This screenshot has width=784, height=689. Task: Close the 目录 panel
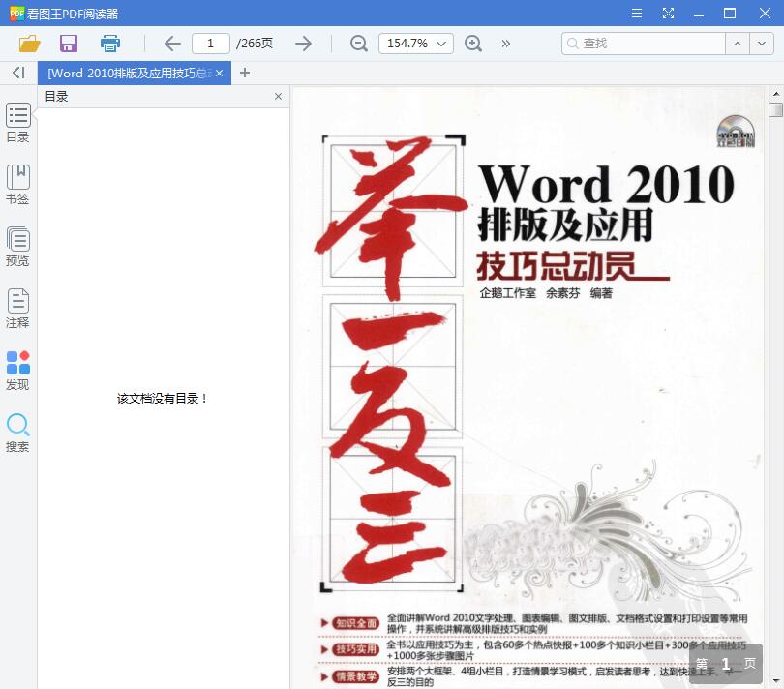[278, 96]
